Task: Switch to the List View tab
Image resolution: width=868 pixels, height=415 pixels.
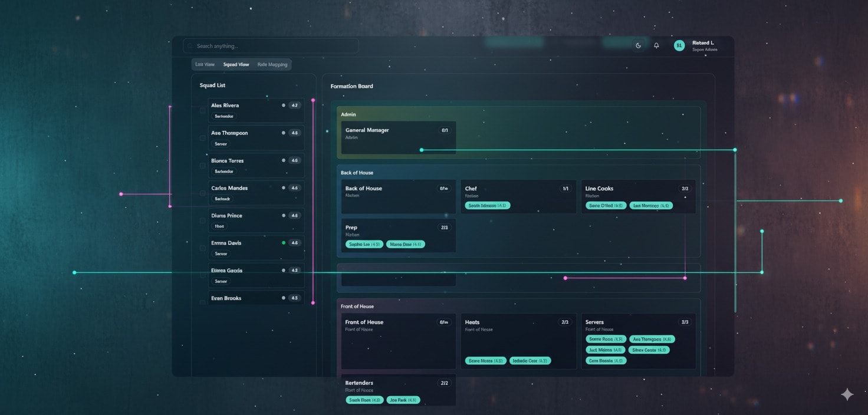Action: click(205, 65)
